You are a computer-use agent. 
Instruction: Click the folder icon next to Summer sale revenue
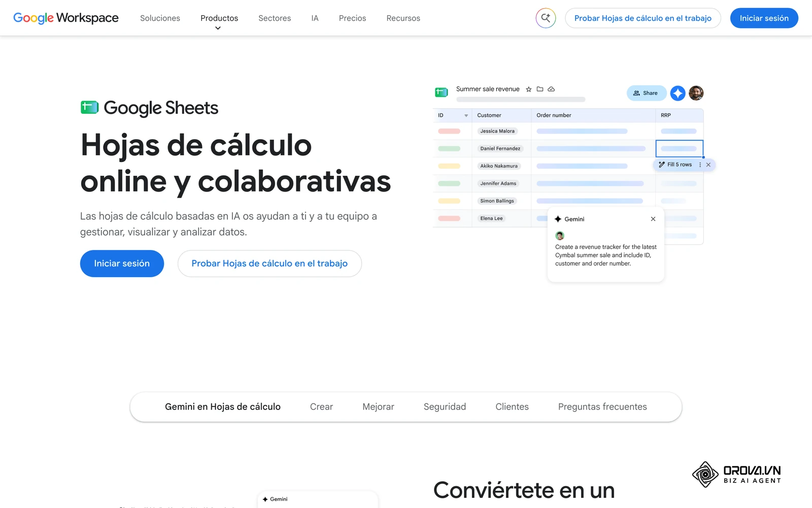coord(540,89)
